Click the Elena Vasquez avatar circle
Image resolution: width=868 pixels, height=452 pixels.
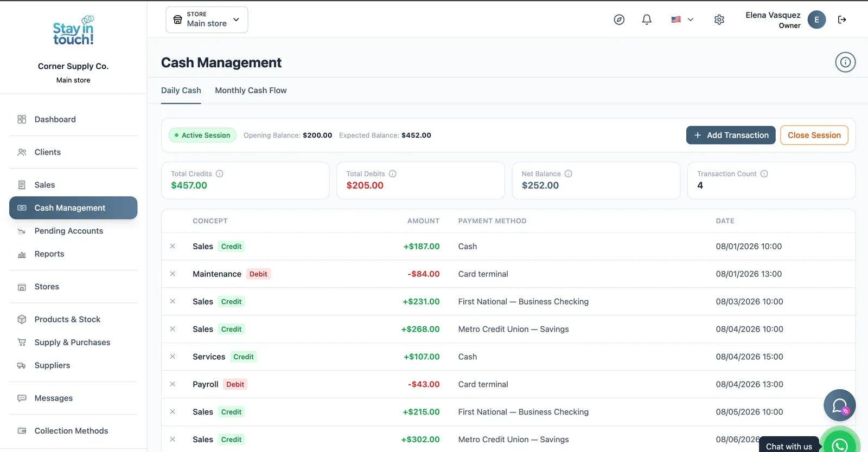click(x=816, y=20)
